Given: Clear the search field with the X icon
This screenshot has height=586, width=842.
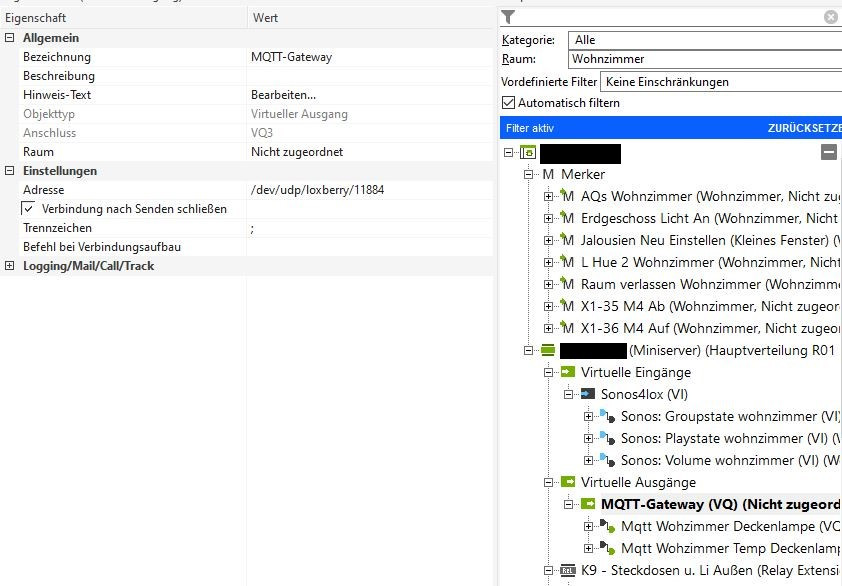Looking at the screenshot, I should (831, 17).
